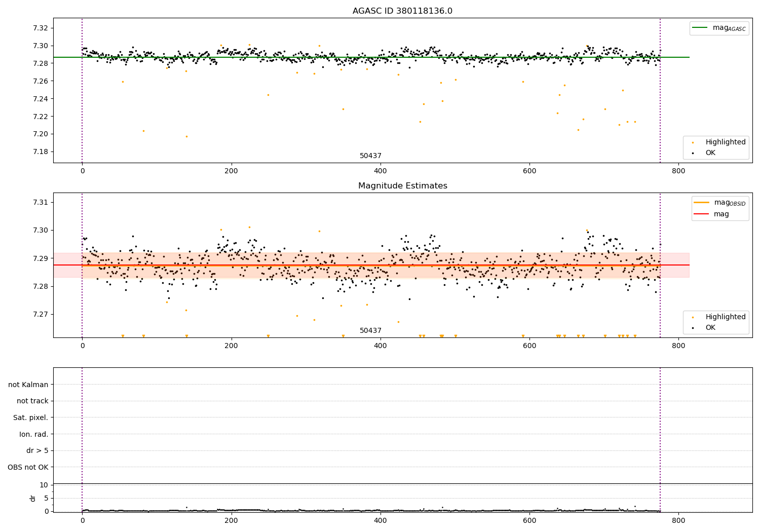
Task: Click the 'not track' row label
Action: click(32, 401)
